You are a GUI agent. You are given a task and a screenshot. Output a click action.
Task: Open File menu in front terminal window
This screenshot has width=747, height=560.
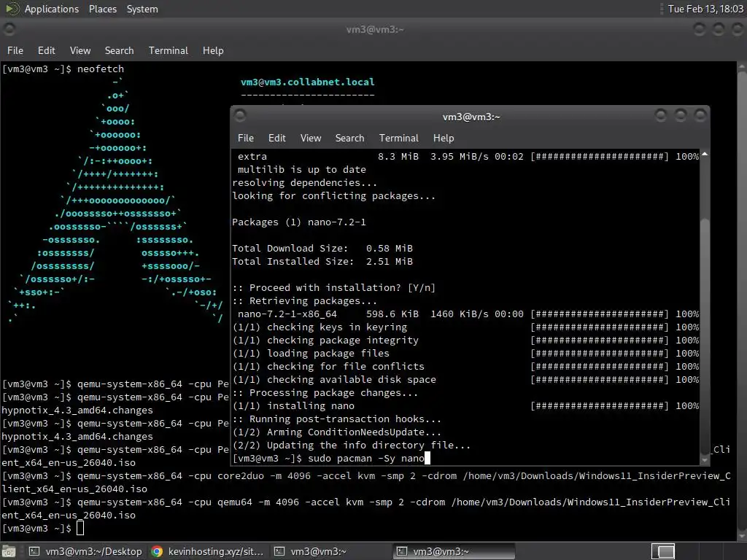click(245, 138)
